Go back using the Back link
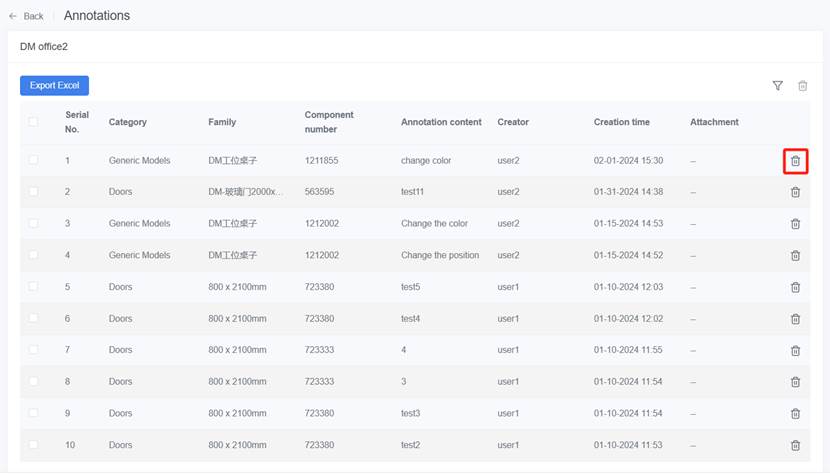The image size is (830, 475). [33, 16]
